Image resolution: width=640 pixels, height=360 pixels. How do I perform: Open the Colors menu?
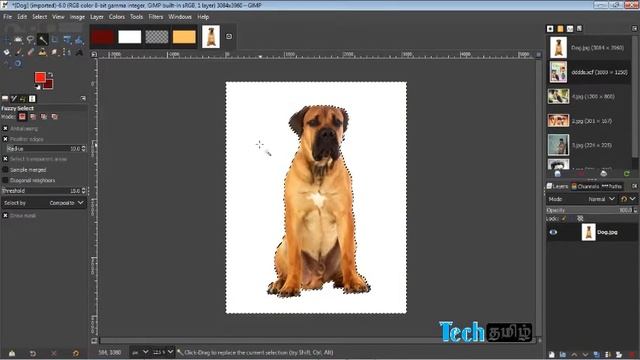[x=117, y=17]
